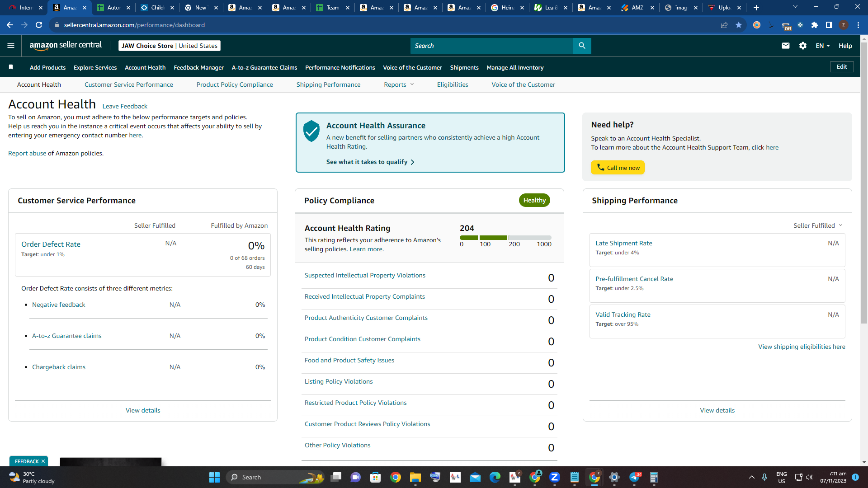
Task: Open the browser tab search chevron
Action: point(795,7)
